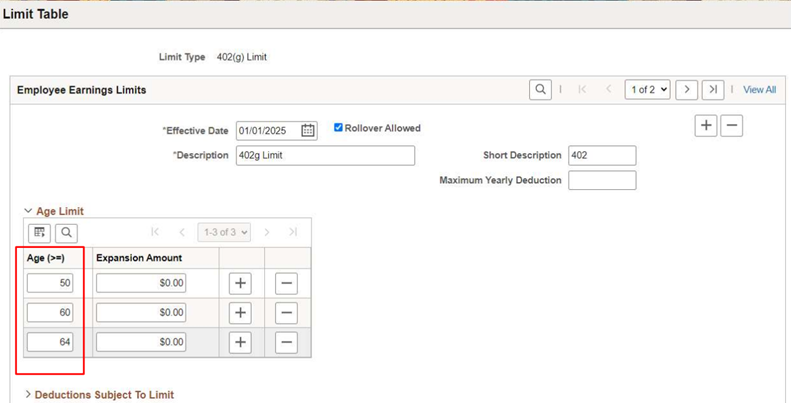Jump to last Employee Earnings Limits row
This screenshot has width=791, height=403.
[713, 90]
